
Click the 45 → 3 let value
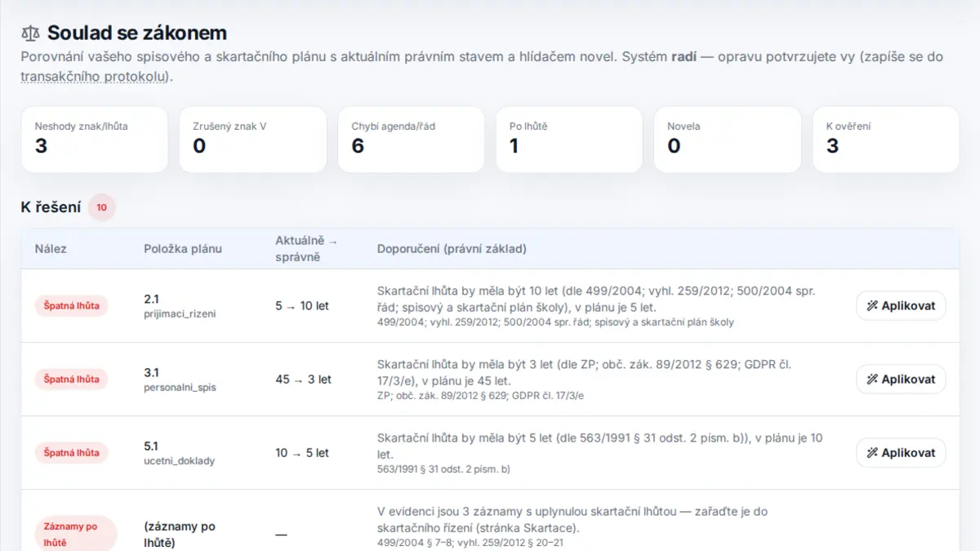pyautogui.click(x=304, y=380)
